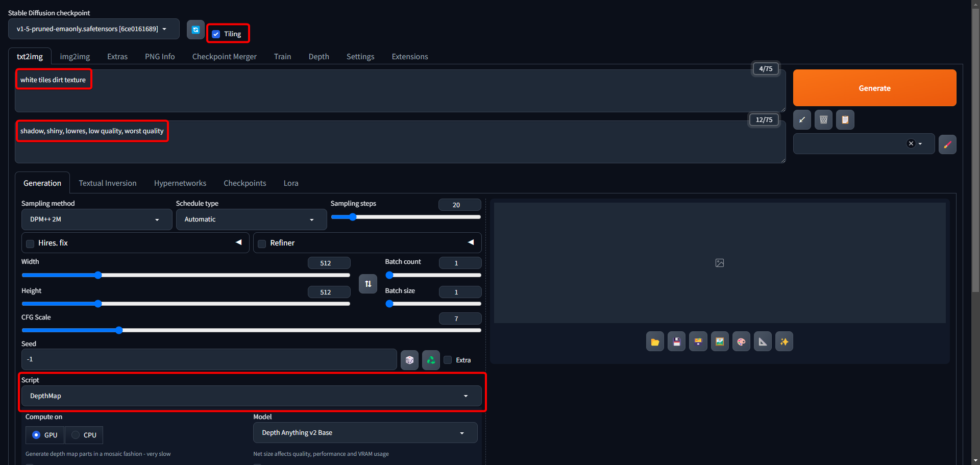Click the orange Generate button
Image resolution: width=980 pixels, height=465 pixels.
pyautogui.click(x=874, y=88)
